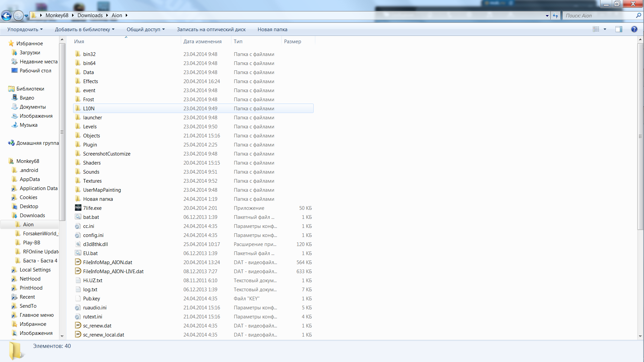The width and height of the screenshot is (644, 362).
Task: Select the 'ScreenshotCustomize' folder name
Action: 107,154
